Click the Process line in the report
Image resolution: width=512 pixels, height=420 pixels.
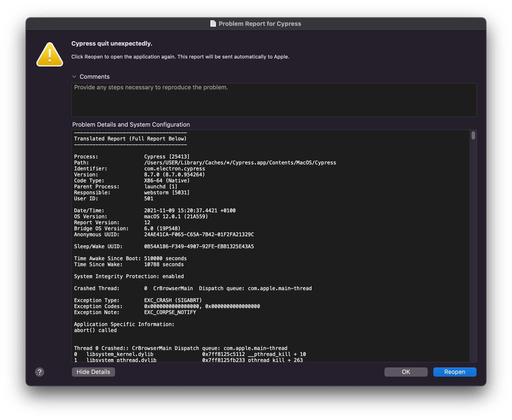pos(132,156)
